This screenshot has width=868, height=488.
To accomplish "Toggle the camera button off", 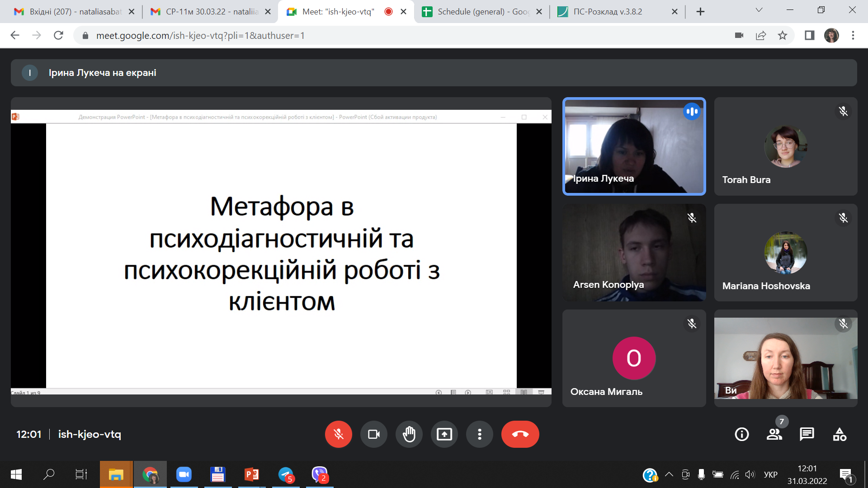I will pos(373,434).
